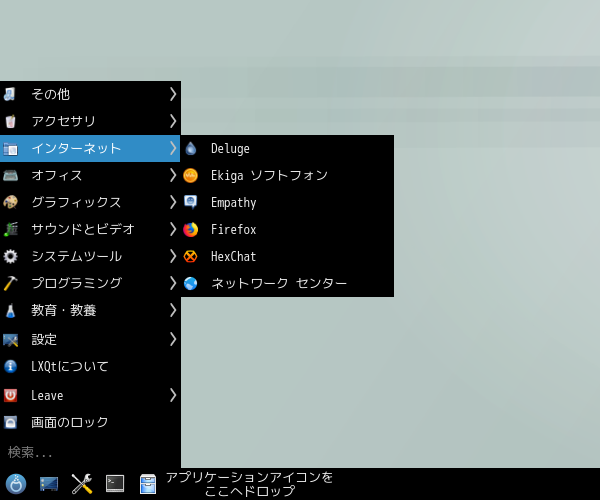Viewport: 600px width, 500px height.
Task: Open ネットワーク センター entry
Action: pos(287,283)
